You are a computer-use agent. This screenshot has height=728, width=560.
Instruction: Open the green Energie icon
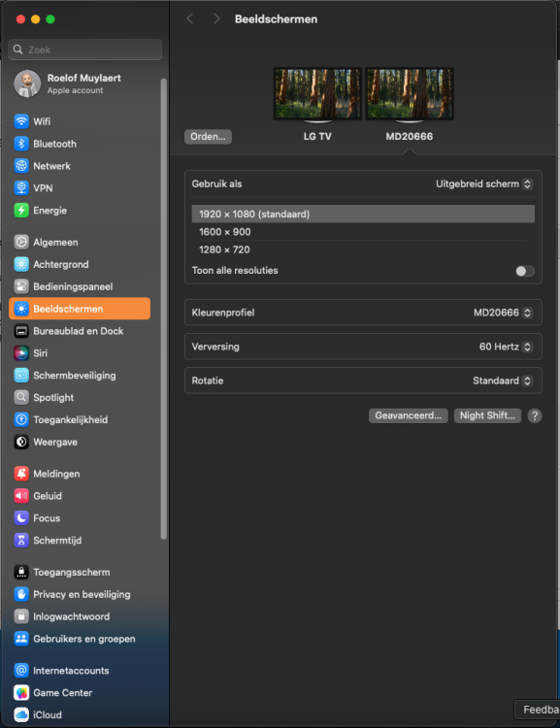[21, 211]
